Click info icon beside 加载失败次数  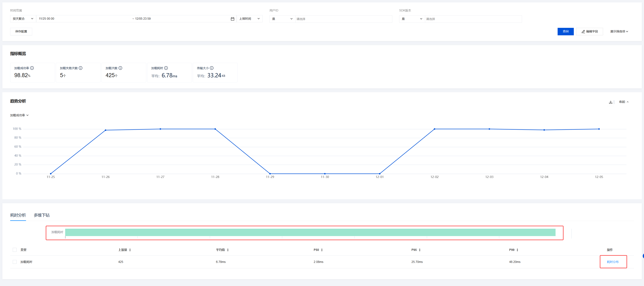click(81, 68)
